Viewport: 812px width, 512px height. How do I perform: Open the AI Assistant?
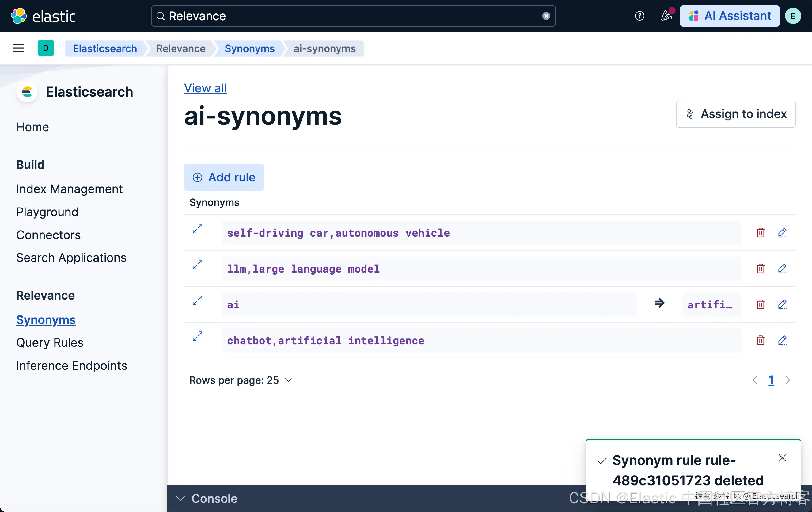pos(729,16)
